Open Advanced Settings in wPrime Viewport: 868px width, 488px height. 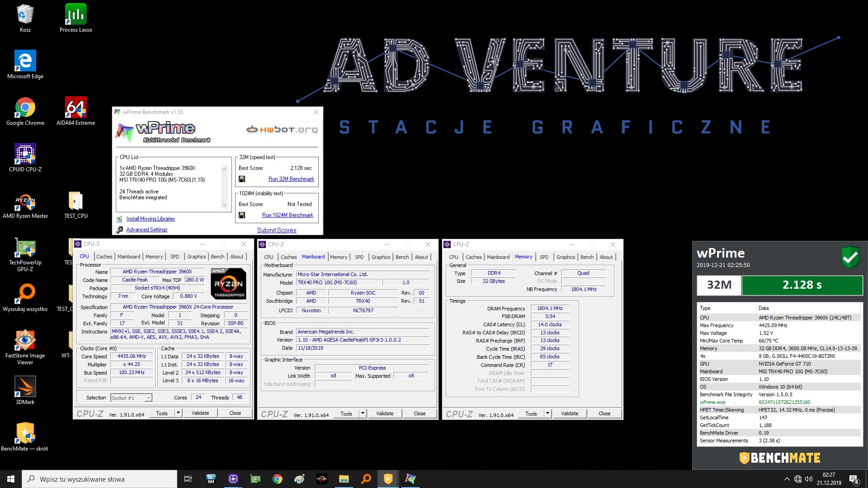146,230
